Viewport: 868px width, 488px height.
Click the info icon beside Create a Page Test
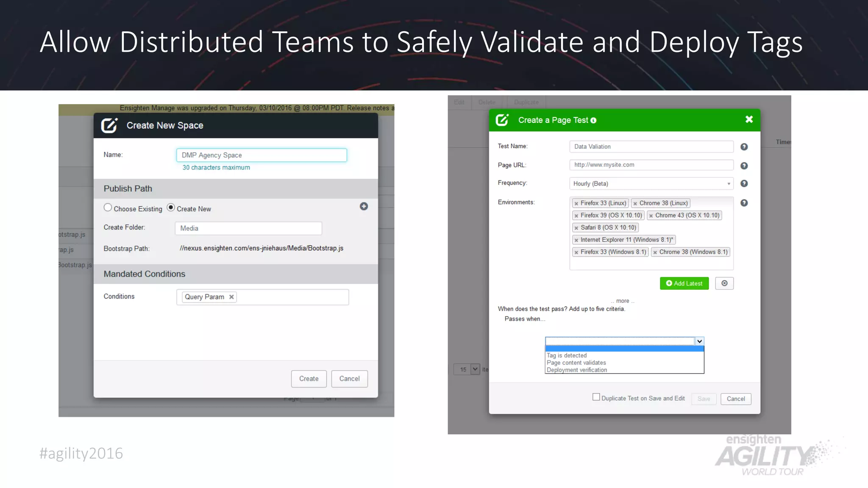tap(593, 121)
